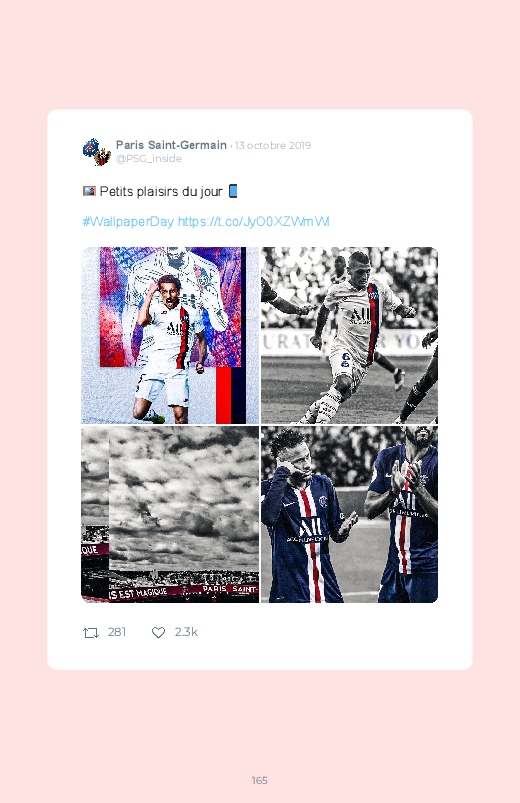
Task: Click the phone emoji after the text
Action: pyautogui.click(x=233, y=191)
